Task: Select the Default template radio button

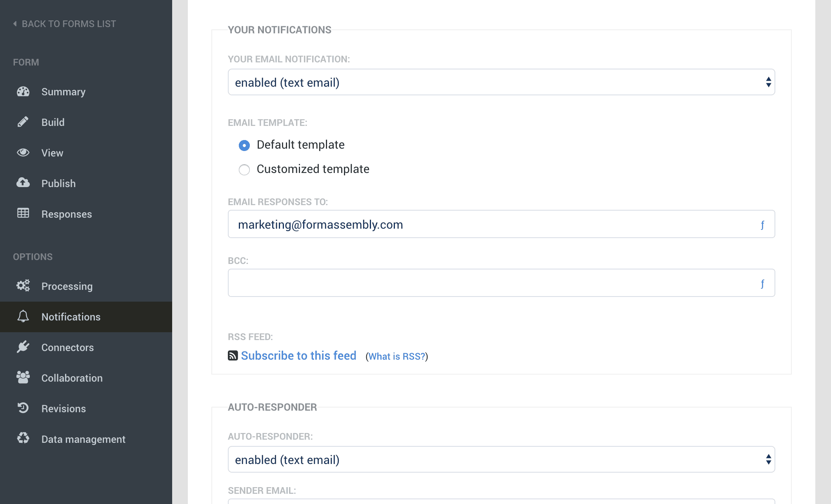Action: coord(244,146)
